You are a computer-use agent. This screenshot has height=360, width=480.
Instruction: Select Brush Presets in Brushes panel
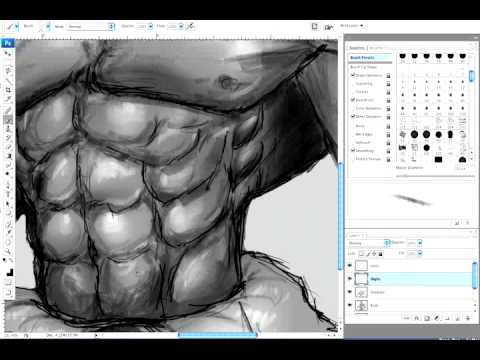362,58
